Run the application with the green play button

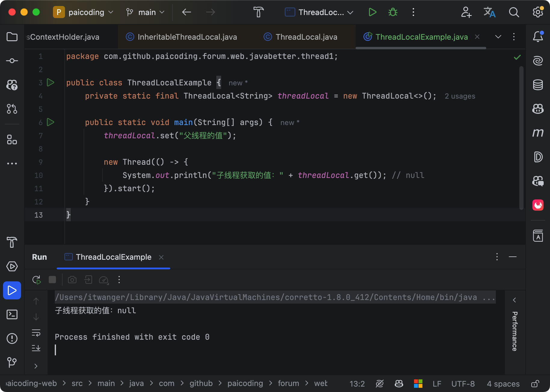(372, 12)
